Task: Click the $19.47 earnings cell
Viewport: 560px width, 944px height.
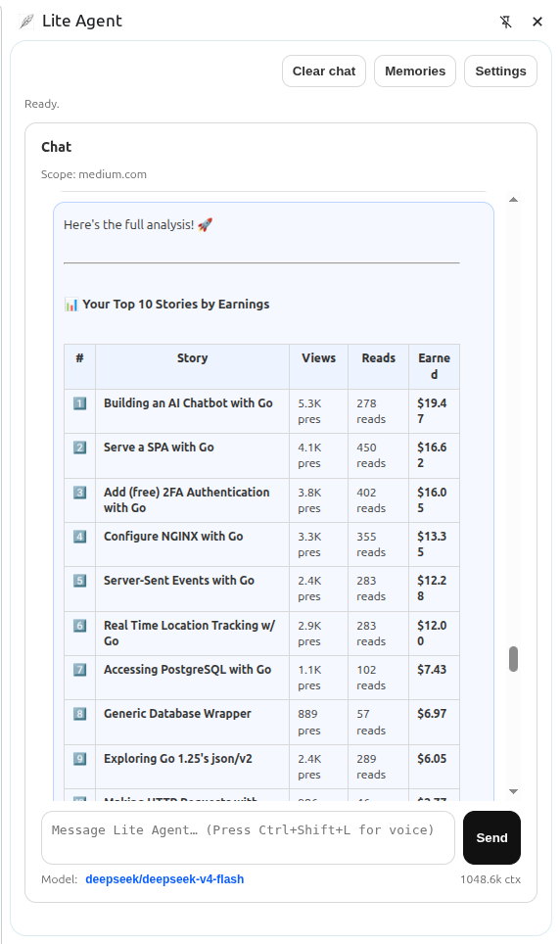Action: coord(432,411)
